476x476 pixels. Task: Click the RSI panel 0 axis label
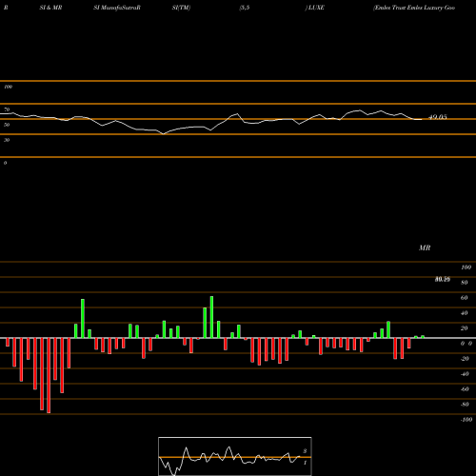click(x=5, y=163)
